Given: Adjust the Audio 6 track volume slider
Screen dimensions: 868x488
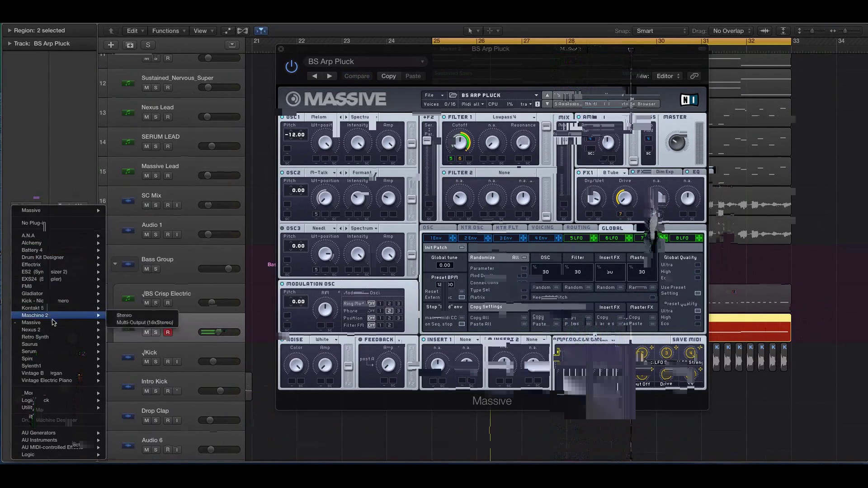Looking at the screenshot, I should [219, 450].
